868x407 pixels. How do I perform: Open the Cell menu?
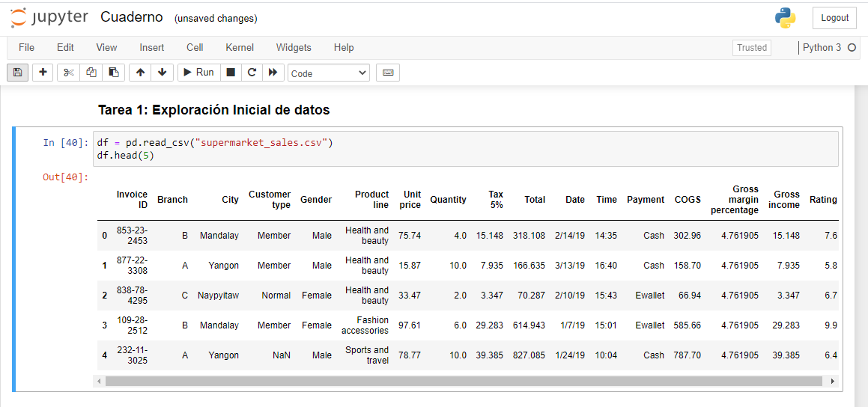pos(195,47)
